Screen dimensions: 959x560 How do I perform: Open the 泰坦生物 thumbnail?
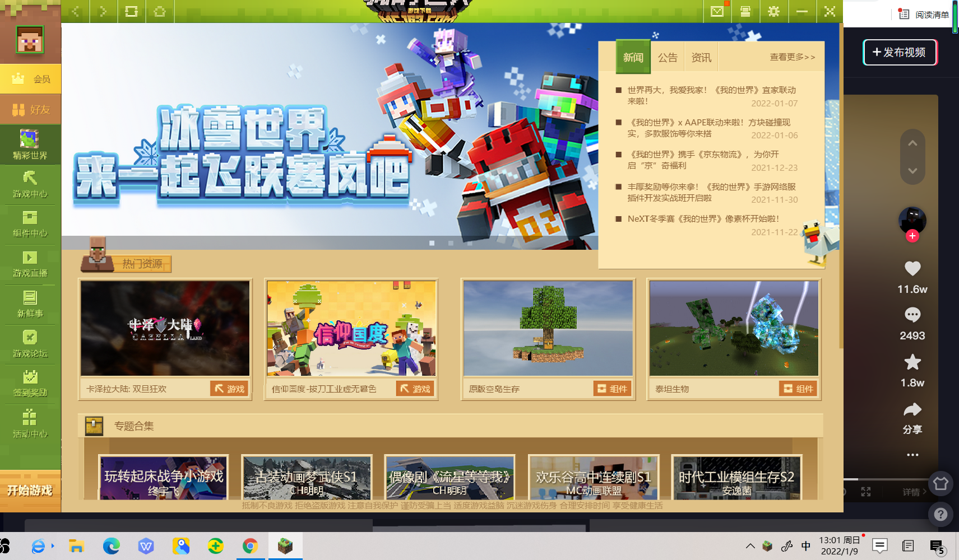point(734,328)
